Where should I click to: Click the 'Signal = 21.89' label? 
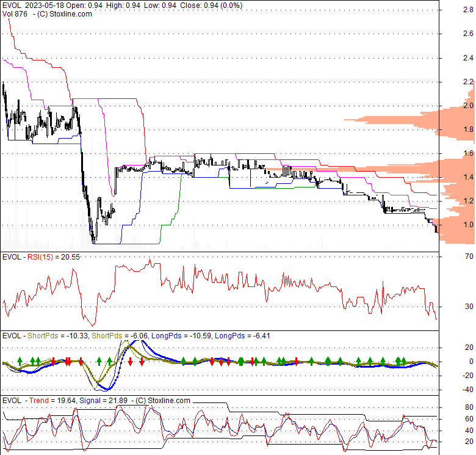coord(103,401)
